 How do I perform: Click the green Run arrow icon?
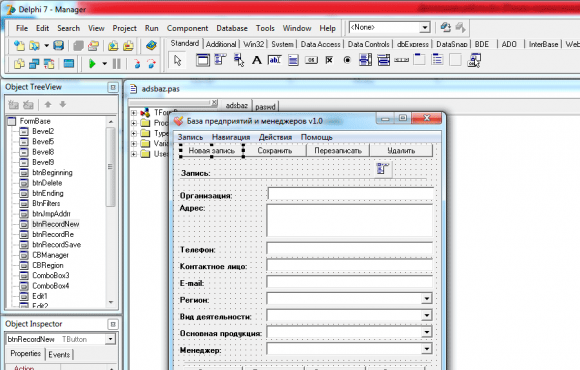[x=92, y=64]
